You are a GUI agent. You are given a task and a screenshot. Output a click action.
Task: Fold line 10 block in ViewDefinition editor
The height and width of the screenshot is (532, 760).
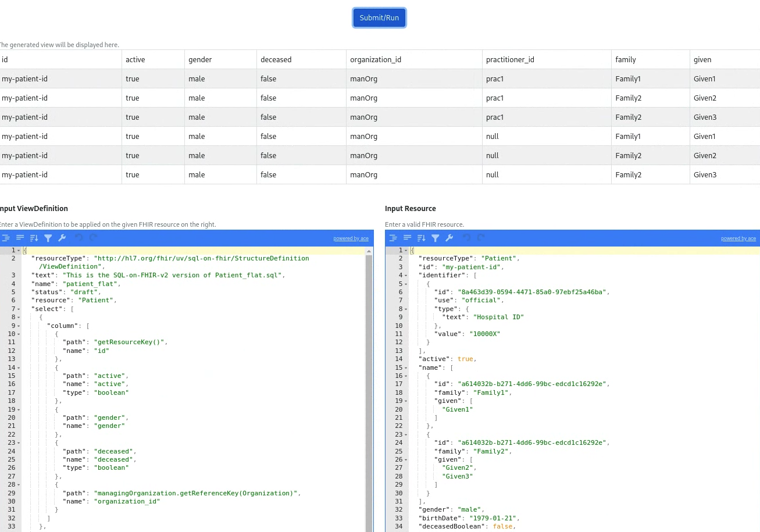tap(19, 334)
